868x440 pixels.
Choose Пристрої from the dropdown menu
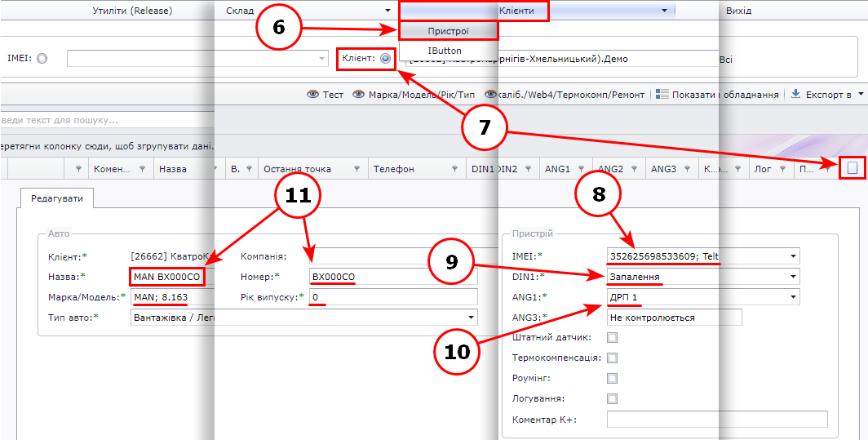[449, 31]
